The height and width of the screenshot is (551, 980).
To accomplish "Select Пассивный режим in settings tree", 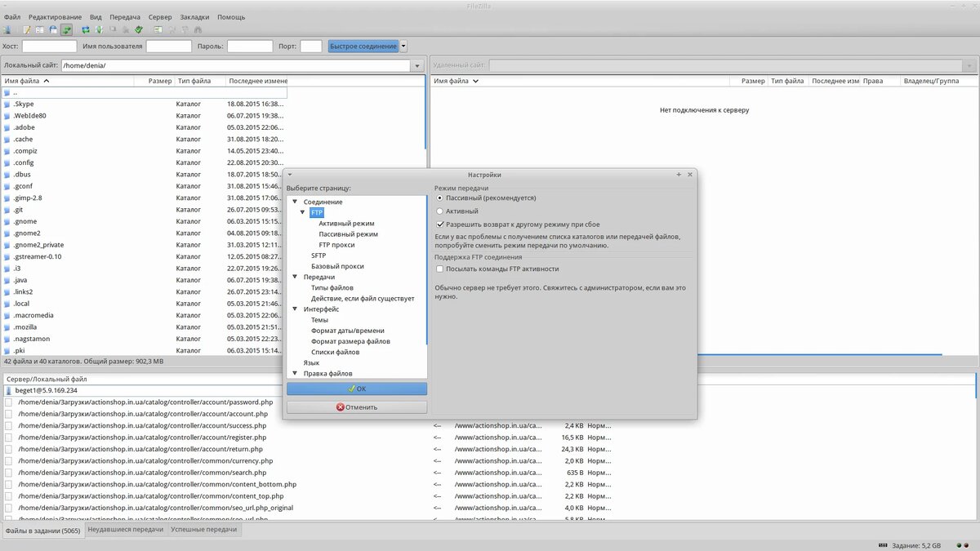I will 348,234.
